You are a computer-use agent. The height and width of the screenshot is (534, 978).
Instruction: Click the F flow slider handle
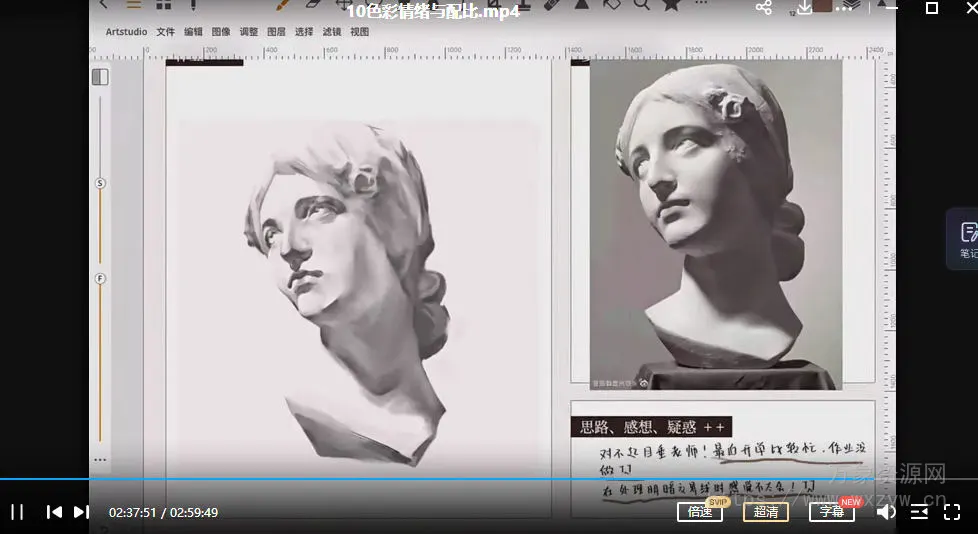coord(100,279)
